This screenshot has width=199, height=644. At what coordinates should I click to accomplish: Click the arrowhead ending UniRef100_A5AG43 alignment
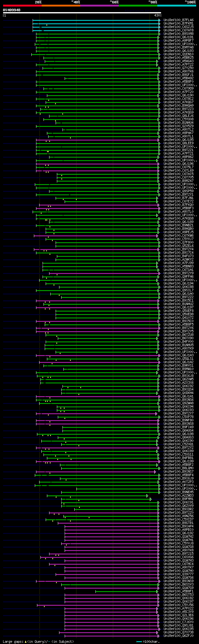(x=157, y=61)
